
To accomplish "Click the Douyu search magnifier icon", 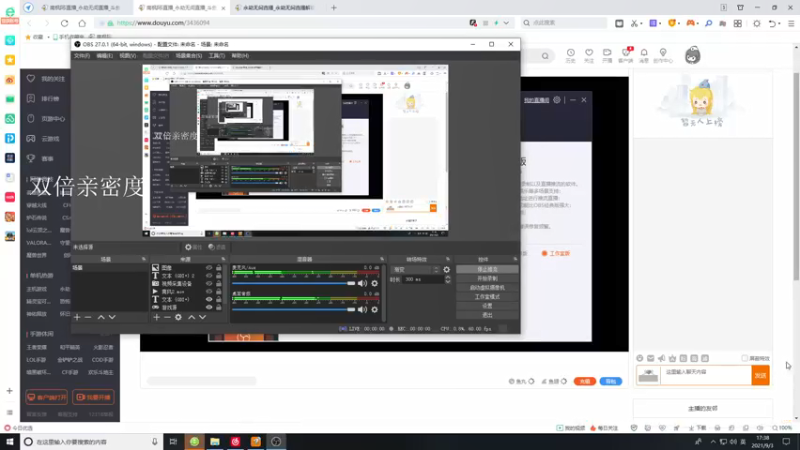I will point(545,56).
